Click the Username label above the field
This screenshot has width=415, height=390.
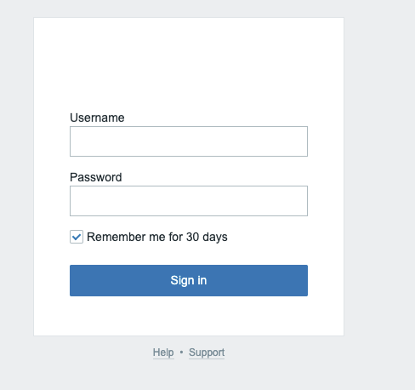coord(97,118)
